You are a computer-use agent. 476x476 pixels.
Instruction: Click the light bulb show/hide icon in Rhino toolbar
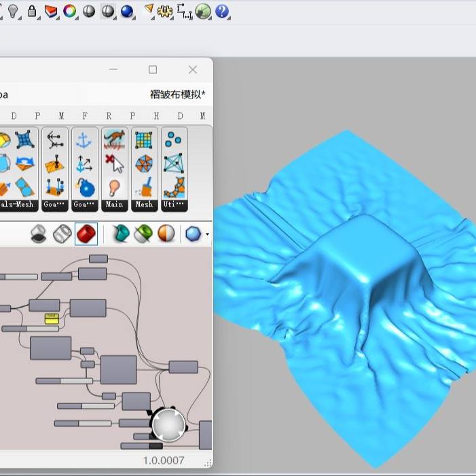13,12
